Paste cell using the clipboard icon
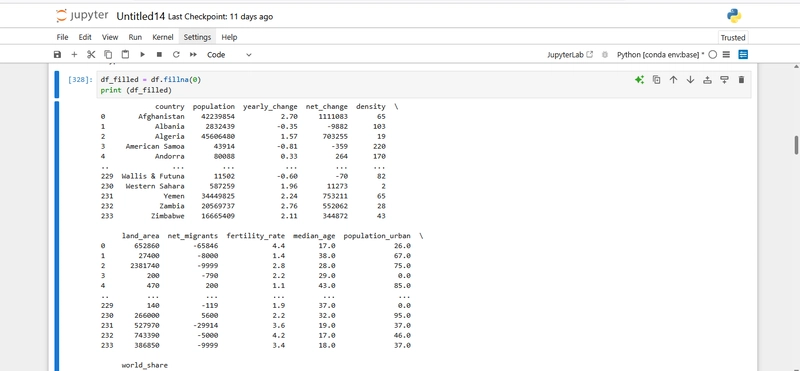This screenshot has width=800, height=371. click(x=125, y=55)
